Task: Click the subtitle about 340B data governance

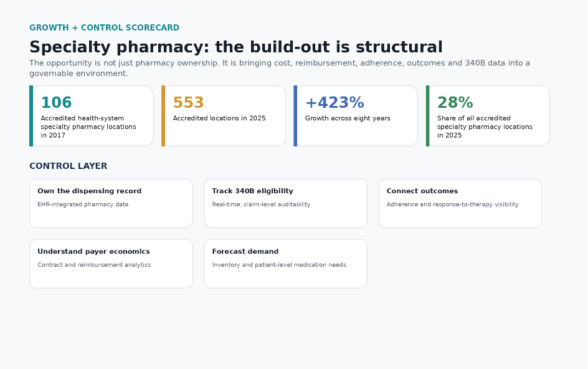Action: point(280,68)
